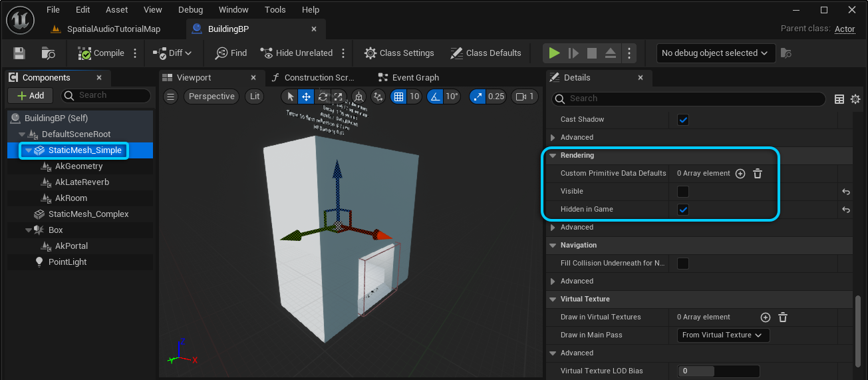Open Details panel settings gear
This screenshot has height=380, width=868.
[x=855, y=99]
